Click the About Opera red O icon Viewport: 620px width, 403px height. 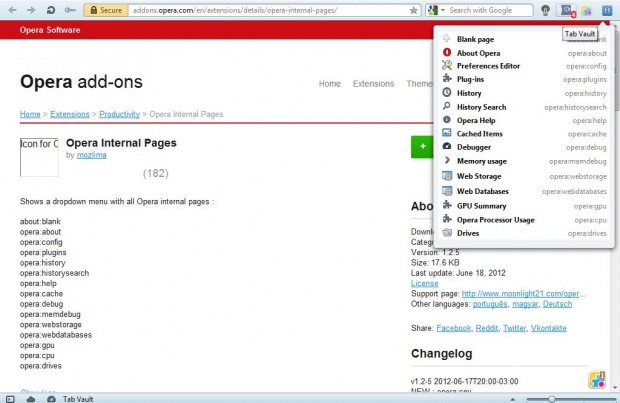coord(447,52)
